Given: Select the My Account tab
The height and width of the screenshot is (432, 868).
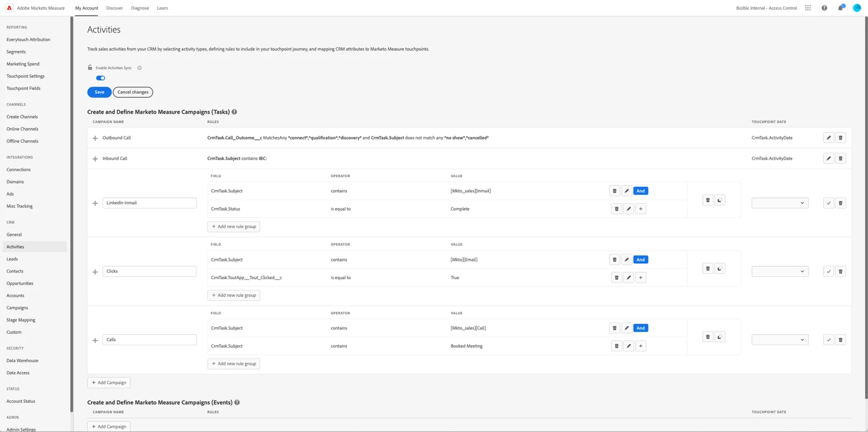Looking at the screenshot, I should click(x=87, y=8).
